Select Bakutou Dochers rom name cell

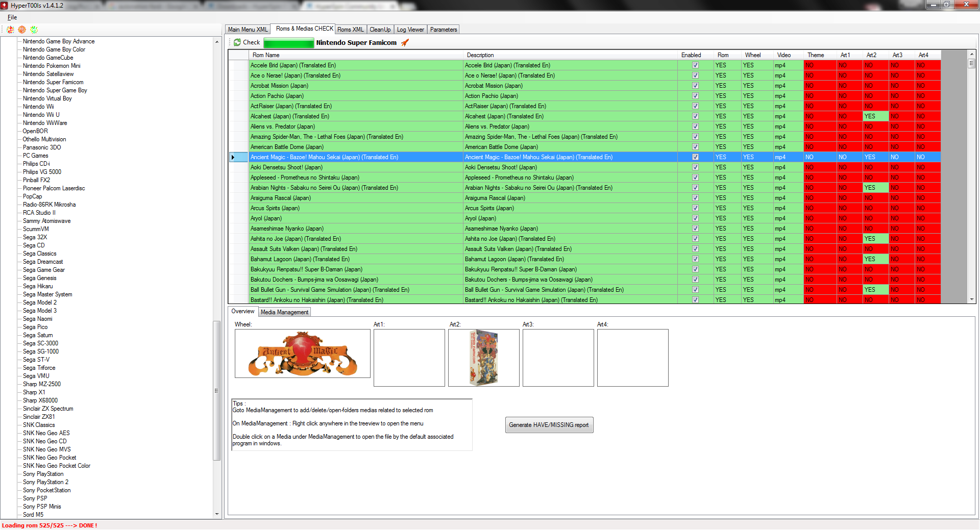pos(356,280)
